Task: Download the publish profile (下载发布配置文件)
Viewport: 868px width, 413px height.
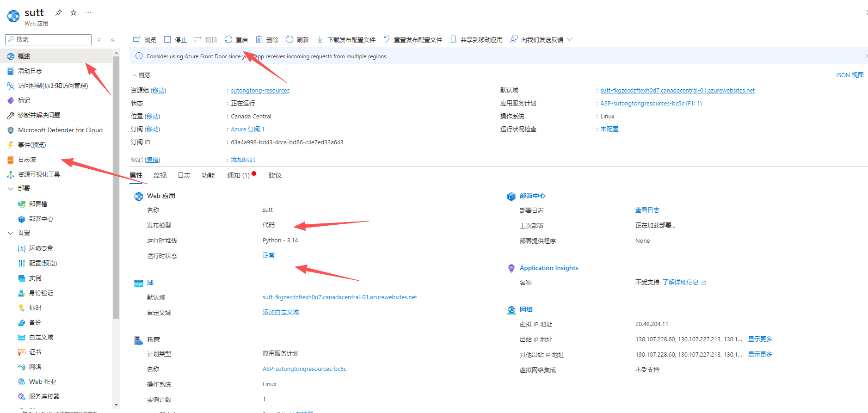Action: (x=346, y=40)
